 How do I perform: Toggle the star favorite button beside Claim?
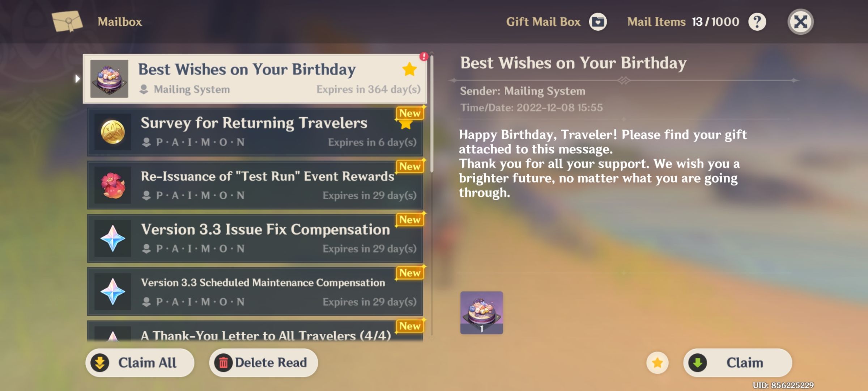[657, 362]
